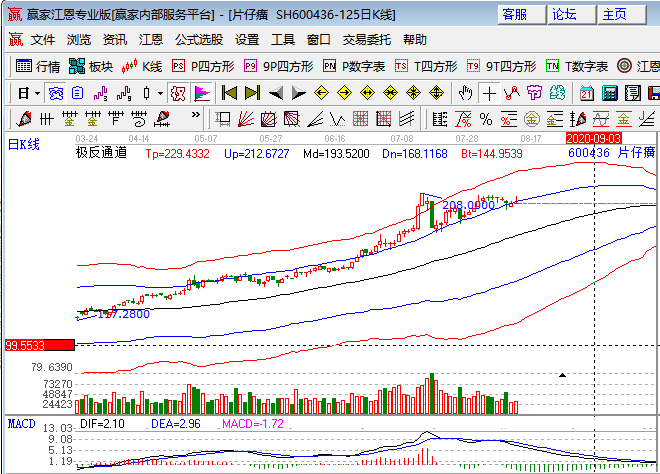Screen dimensions: 660x474
Task: Open the 公式选股 menu
Action: point(199,40)
